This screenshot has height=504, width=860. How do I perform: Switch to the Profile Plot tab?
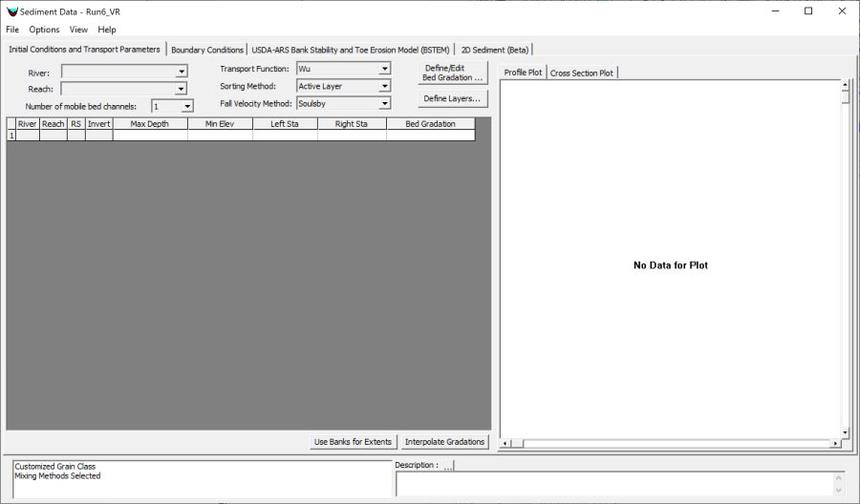pos(523,72)
